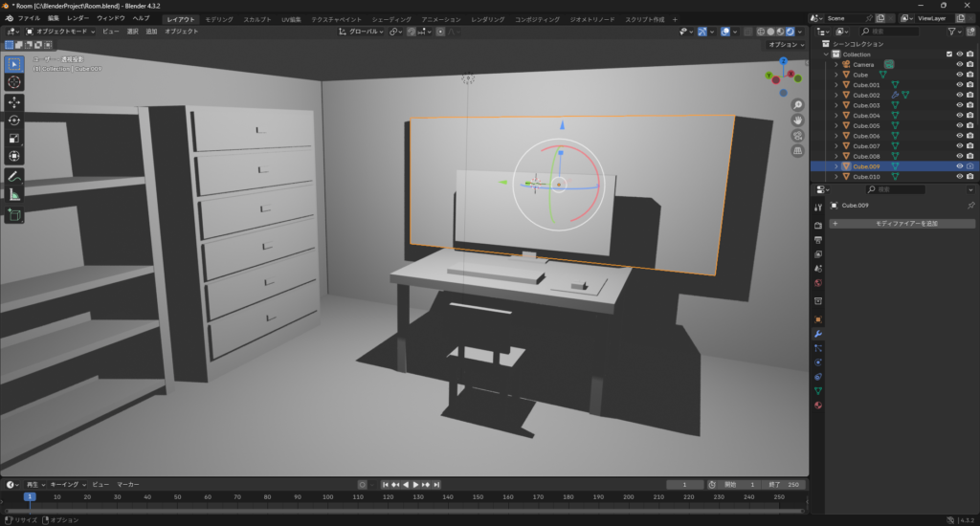Click the hand pan-view icon in viewport
The width and height of the screenshot is (980, 526).
click(798, 120)
